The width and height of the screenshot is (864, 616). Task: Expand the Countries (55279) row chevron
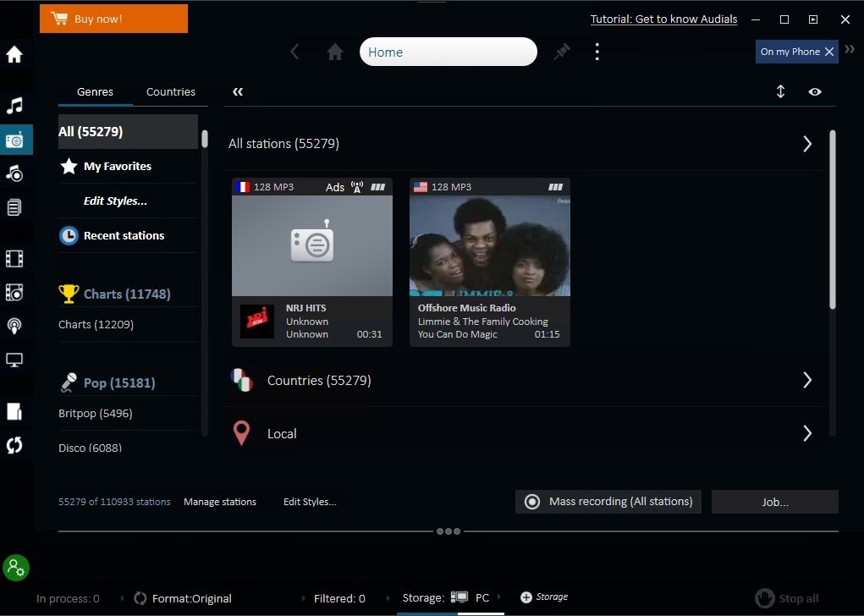807,380
